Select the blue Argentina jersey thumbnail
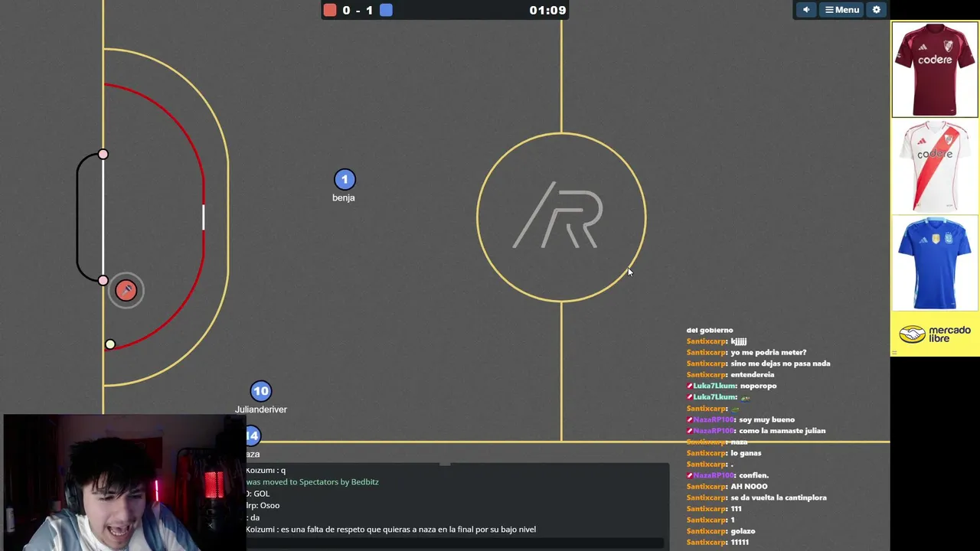980x551 pixels. (x=935, y=263)
